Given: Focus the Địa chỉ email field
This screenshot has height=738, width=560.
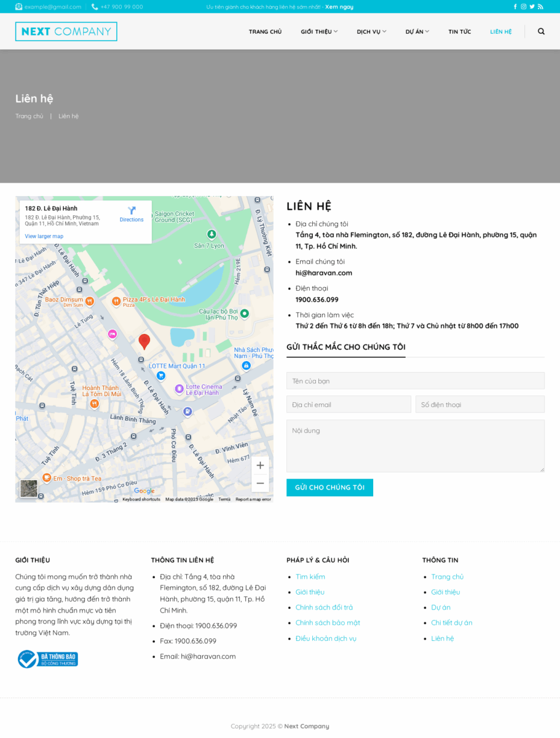Looking at the screenshot, I should click(x=349, y=404).
